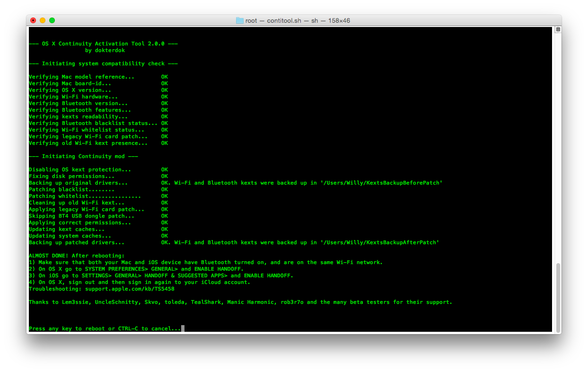Click the green zoom window button
Image resolution: width=588 pixels, height=372 pixels.
click(x=52, y=20)
